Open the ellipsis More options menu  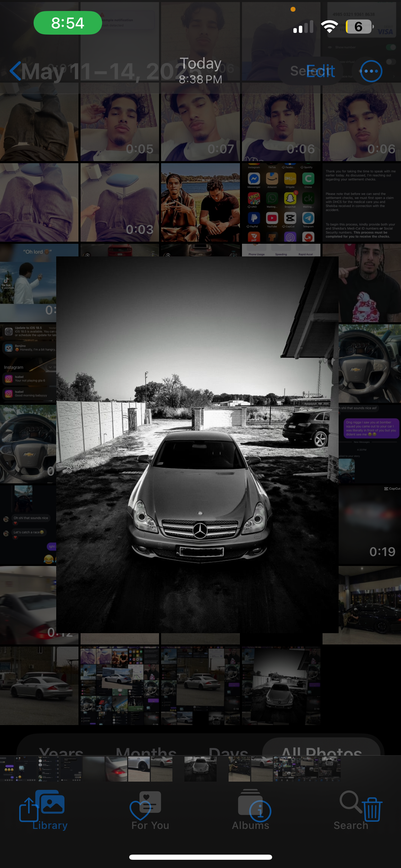(371, 71)
